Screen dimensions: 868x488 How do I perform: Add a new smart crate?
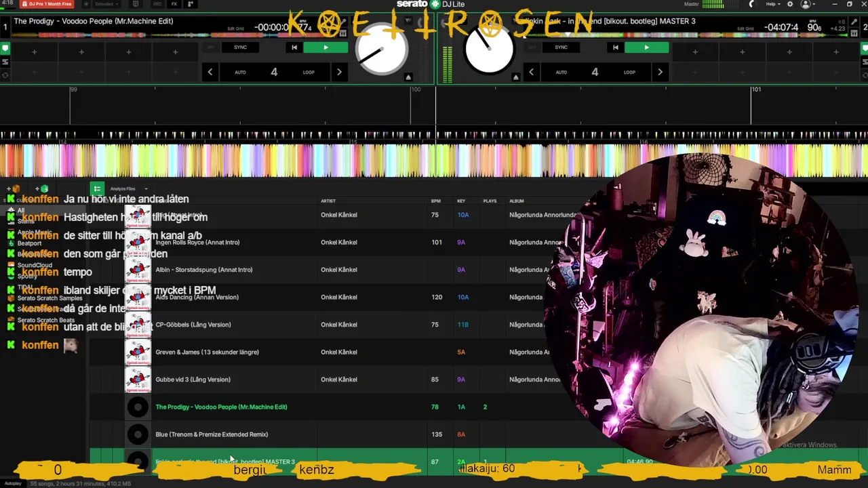coord(42,188)
